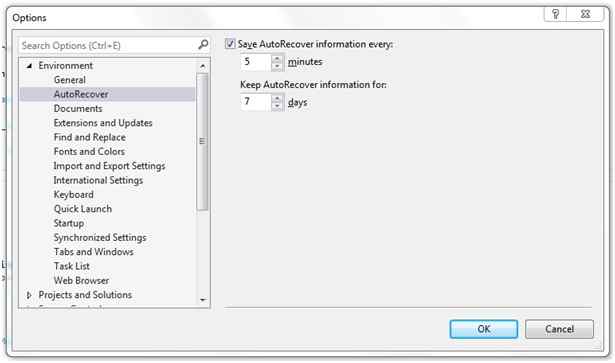Select Synchronized Settings
The image size is (615, 363).
click(x=100, y=238)
